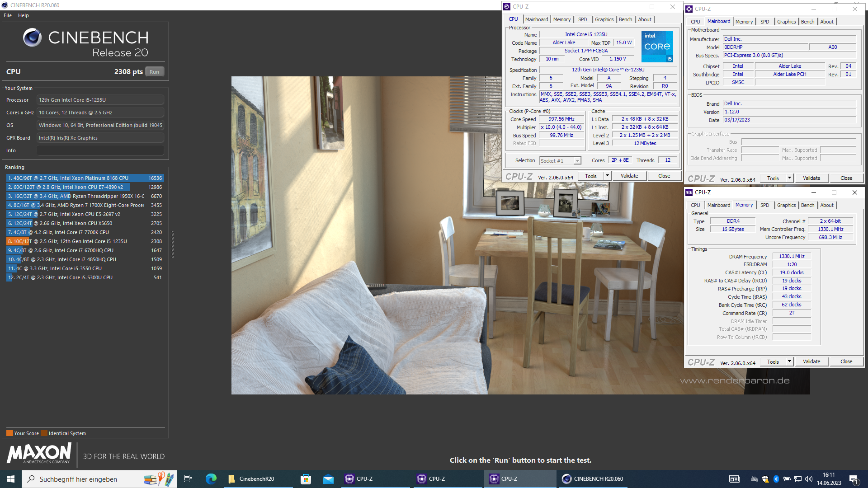Click the Intel Core i5 logo badge
The image size is (868, 488).
(x=657, y=47)
